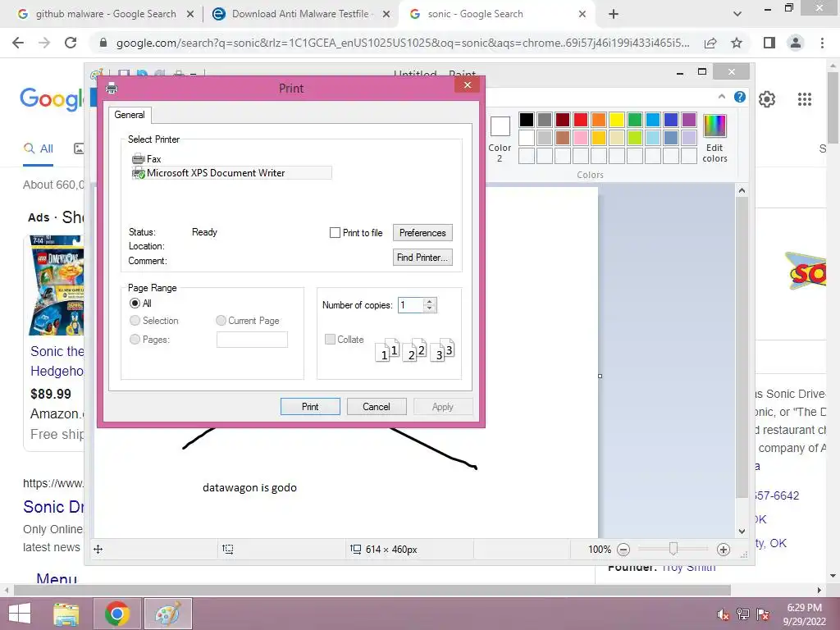Click the Share this page icon
Screen dimensions: 840x630
pos(710,43)
